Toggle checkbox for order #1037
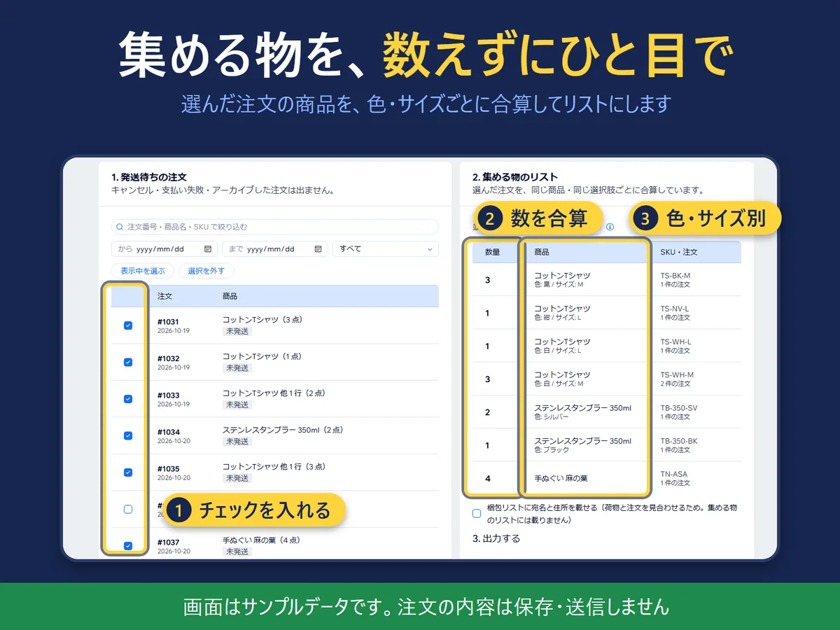 [128, 545]
